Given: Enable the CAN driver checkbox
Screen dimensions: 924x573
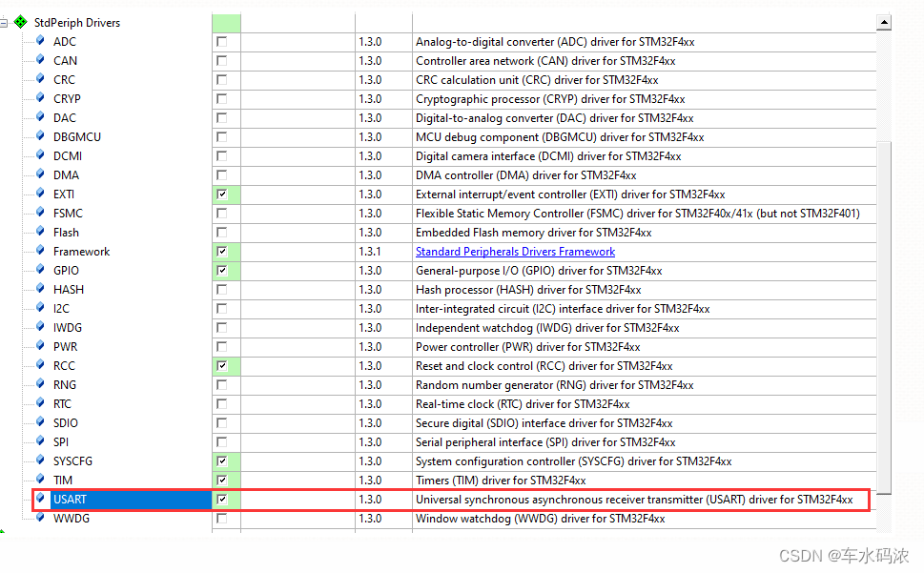Looking at the screenshot, I should 221,61.
